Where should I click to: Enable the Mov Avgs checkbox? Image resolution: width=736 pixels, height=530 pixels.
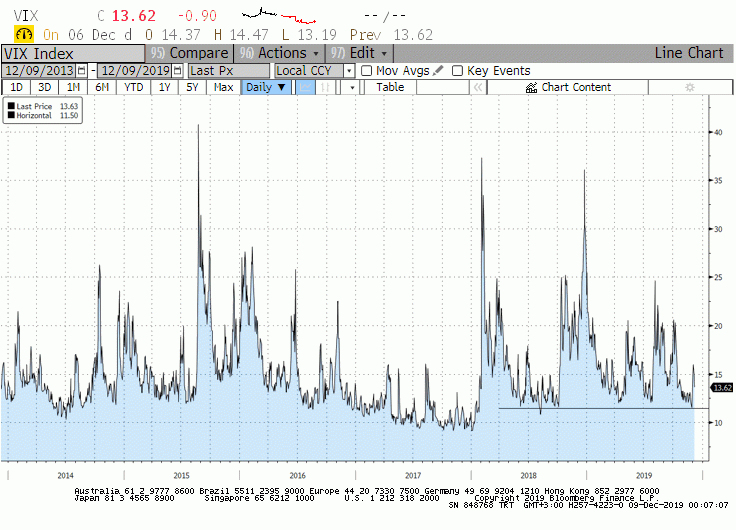367,71
